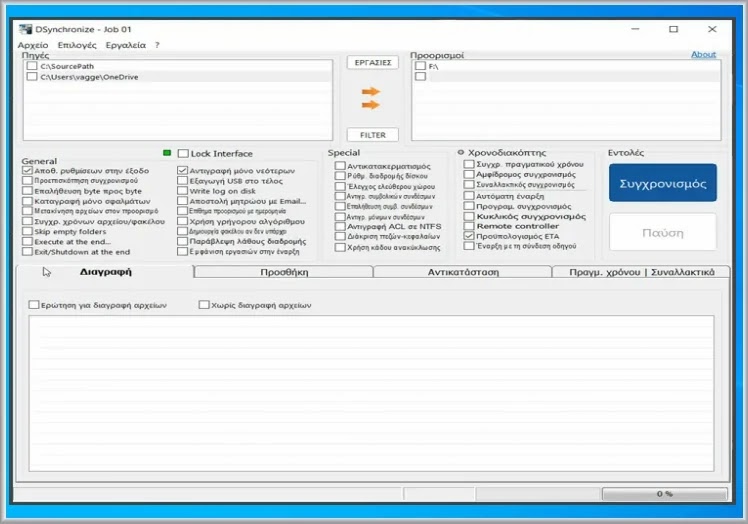The image size is (748, 524).
Task: Click the Παύση button
Action: [663, 232]
